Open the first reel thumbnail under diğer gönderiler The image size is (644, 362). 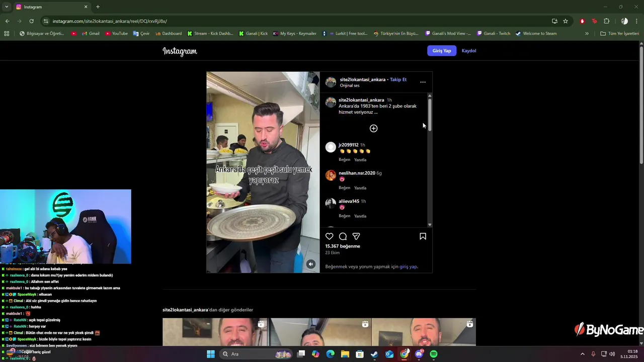[215, 332]
